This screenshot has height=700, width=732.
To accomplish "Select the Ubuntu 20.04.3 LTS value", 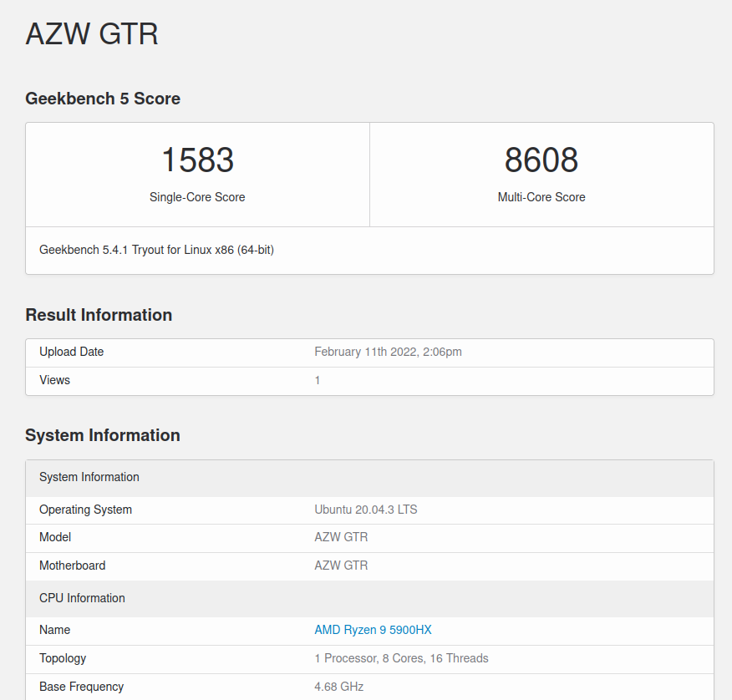I will coord(366,510).
